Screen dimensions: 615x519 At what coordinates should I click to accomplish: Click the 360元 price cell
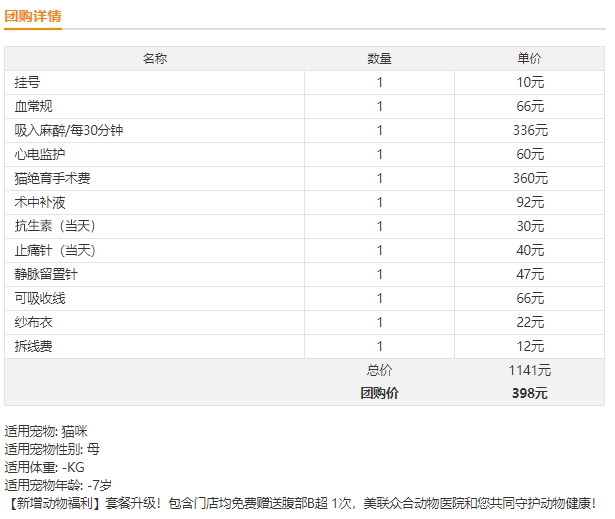530,178
